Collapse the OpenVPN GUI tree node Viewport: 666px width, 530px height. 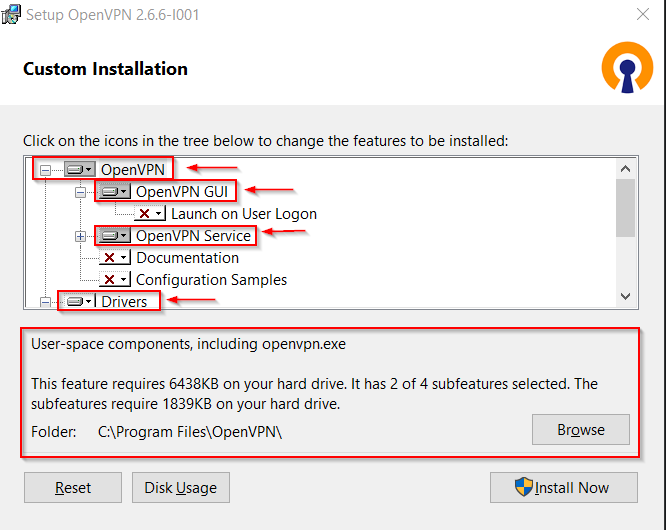80,192
